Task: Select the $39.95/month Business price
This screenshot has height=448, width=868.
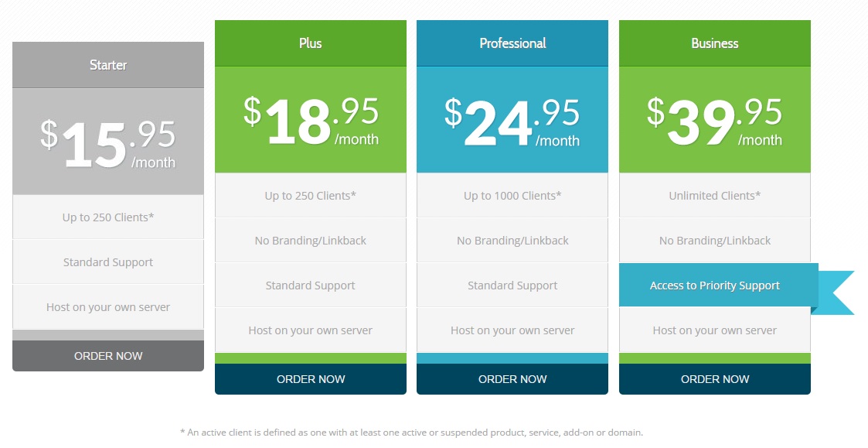Action: (715, 121)
